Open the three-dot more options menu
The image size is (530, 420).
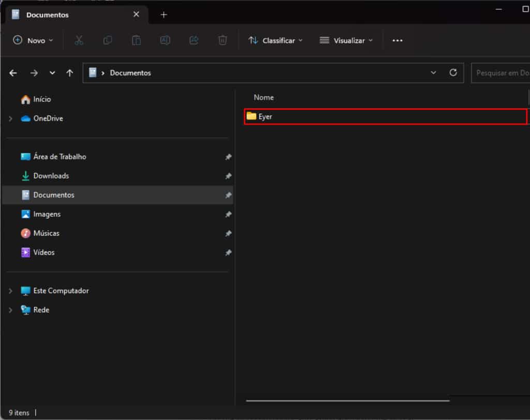[x=397, y=40]
